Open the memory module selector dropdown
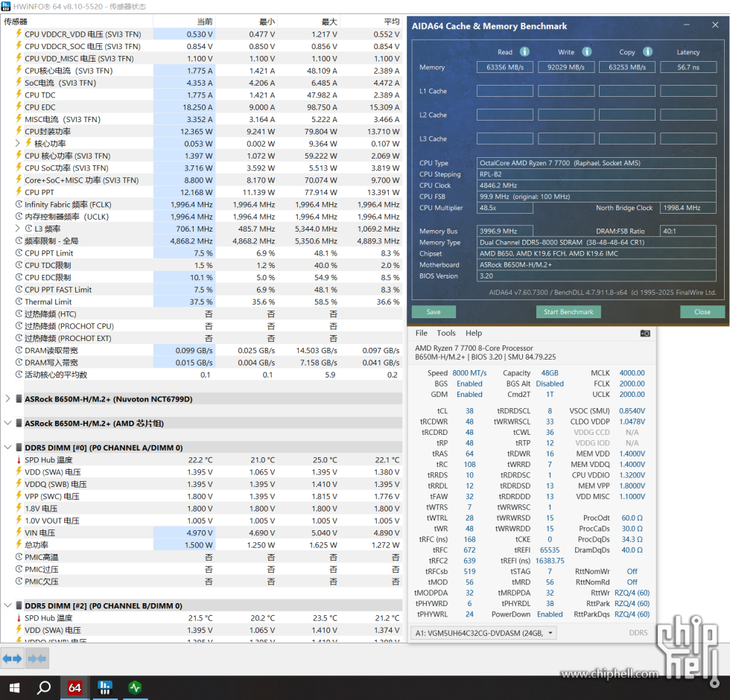The height and width of the screenshot is (700, 730). pyautogui.click(x=483, y=633)
